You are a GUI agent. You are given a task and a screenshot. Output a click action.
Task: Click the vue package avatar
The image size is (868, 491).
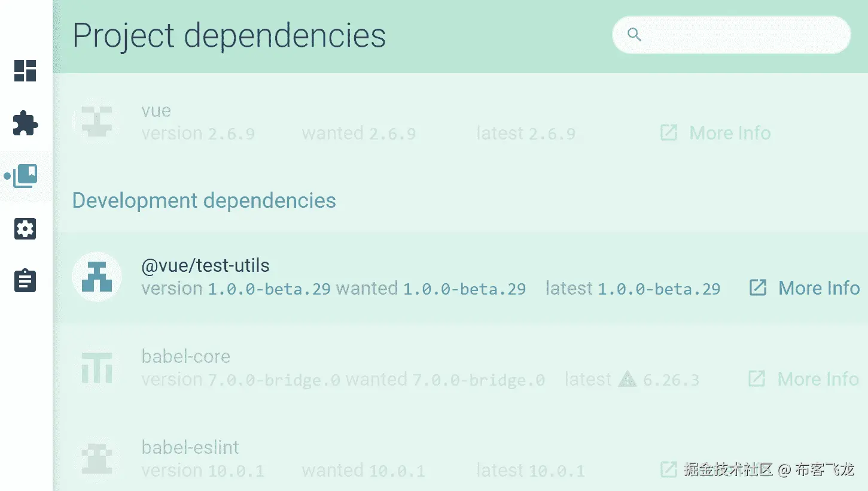click(97, 121)
